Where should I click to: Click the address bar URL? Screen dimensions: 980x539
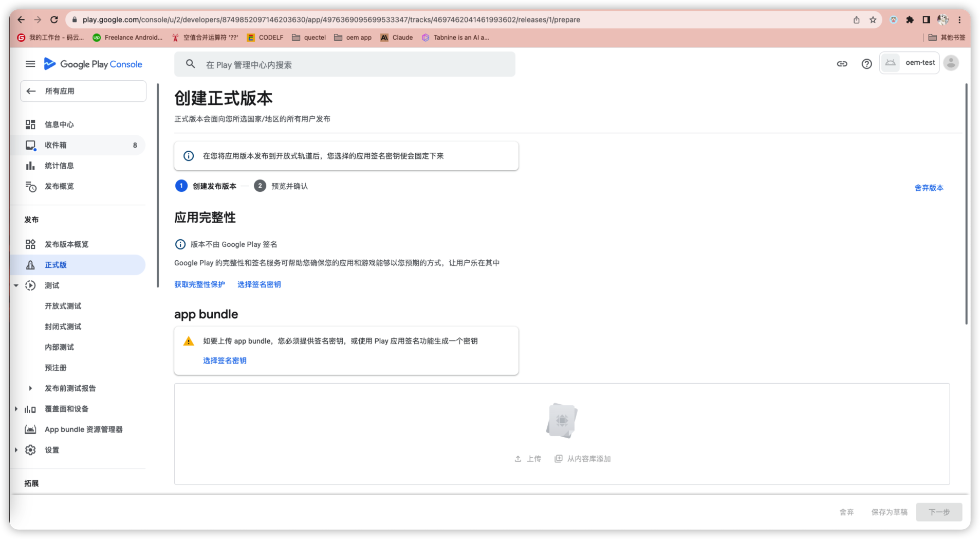tap(331, 20)
